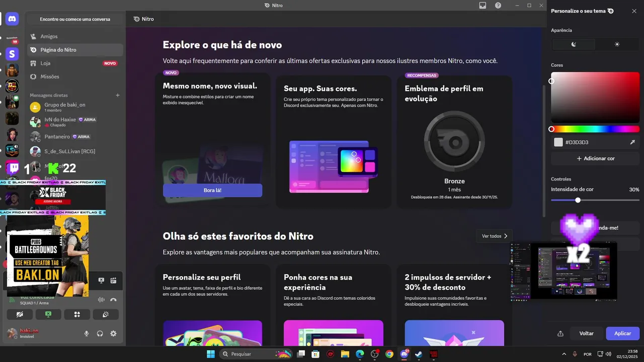Toggle screen share green button
This screenshot has height=362, width=644.
point(48,314)
